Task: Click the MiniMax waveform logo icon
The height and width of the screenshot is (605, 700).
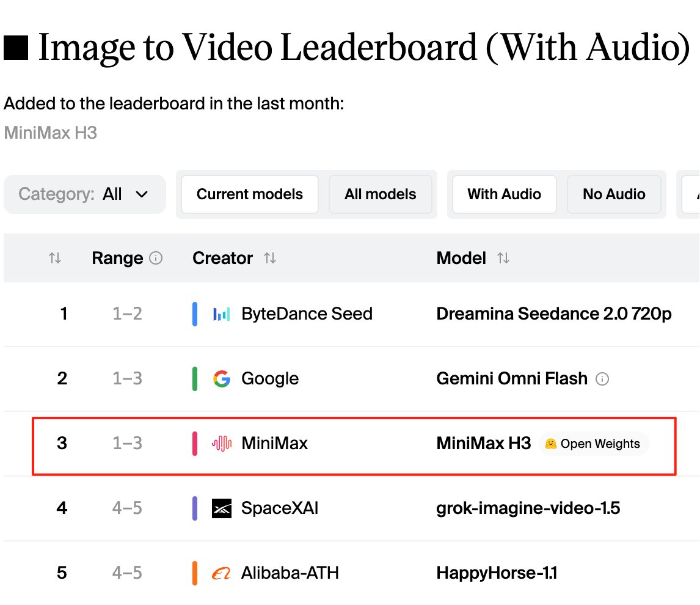Action: point(222,444)
